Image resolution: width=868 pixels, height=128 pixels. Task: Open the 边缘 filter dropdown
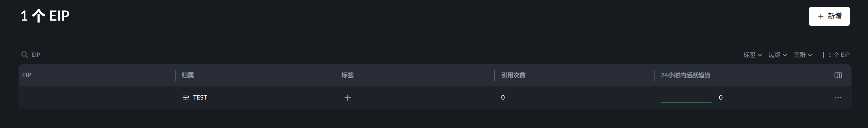(777, 55)
